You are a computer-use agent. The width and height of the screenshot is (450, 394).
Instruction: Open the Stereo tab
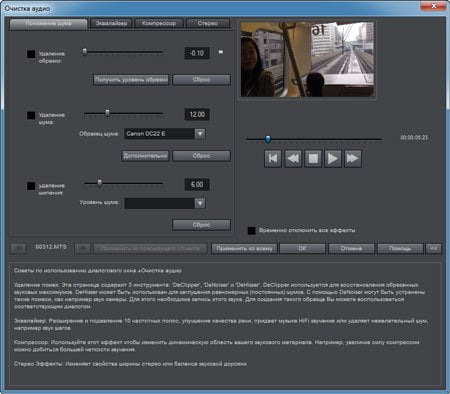pyautogui.click(x=208, y=23)
